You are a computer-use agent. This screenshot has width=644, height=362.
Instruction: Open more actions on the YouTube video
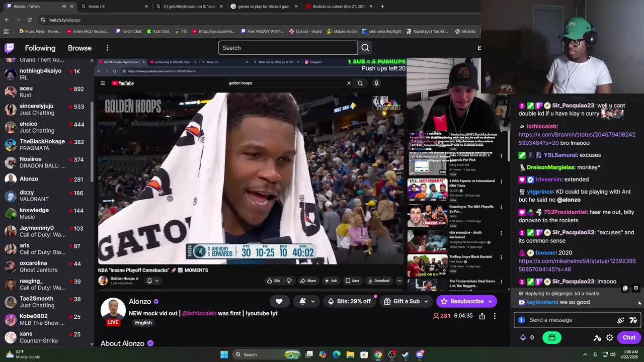(399, 281)
